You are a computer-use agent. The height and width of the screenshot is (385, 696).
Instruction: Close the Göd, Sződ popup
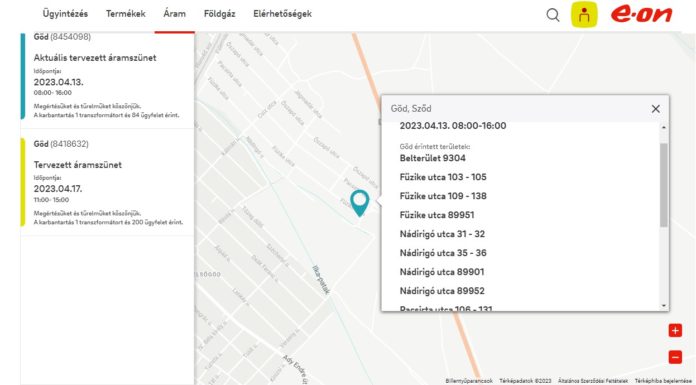coord(656,109)
